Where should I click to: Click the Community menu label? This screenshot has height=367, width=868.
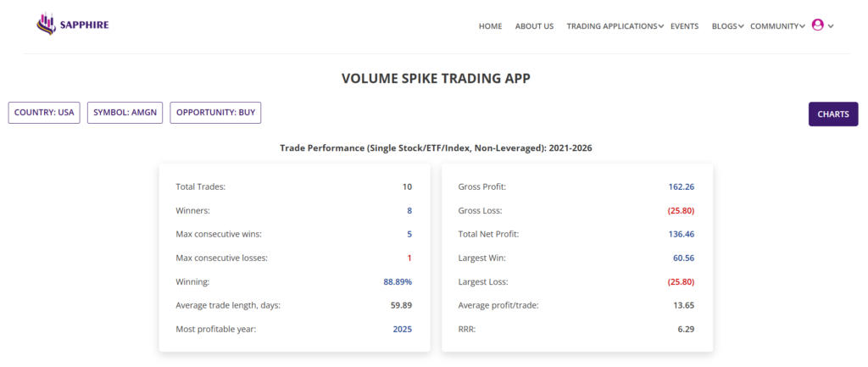pyautogui.click(x=774, y=26)
